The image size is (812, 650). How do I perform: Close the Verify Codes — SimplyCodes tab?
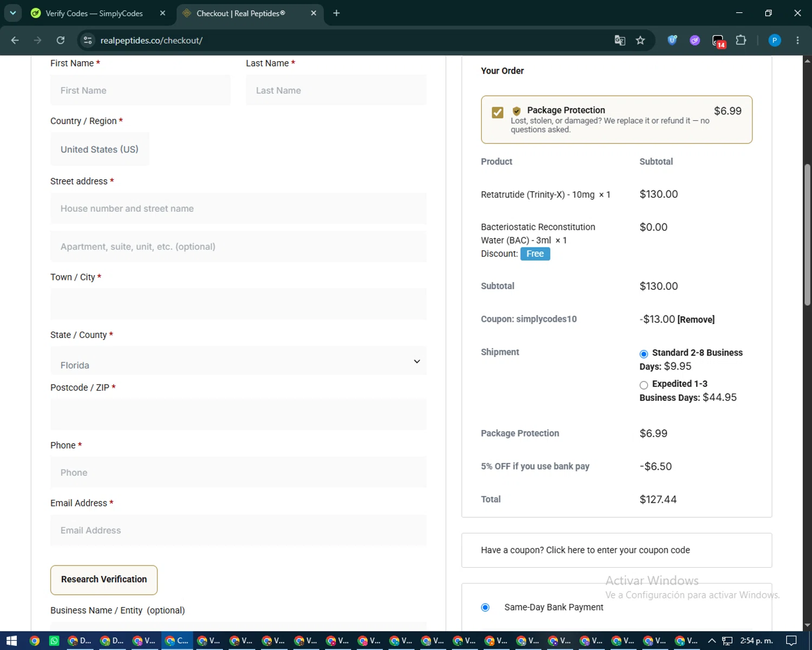[x=162, y=13]
